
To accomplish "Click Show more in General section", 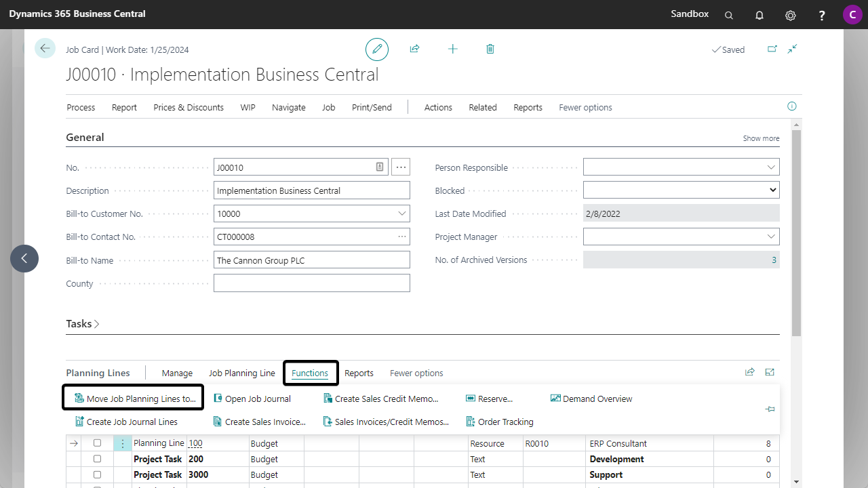I will pos(761,138).
